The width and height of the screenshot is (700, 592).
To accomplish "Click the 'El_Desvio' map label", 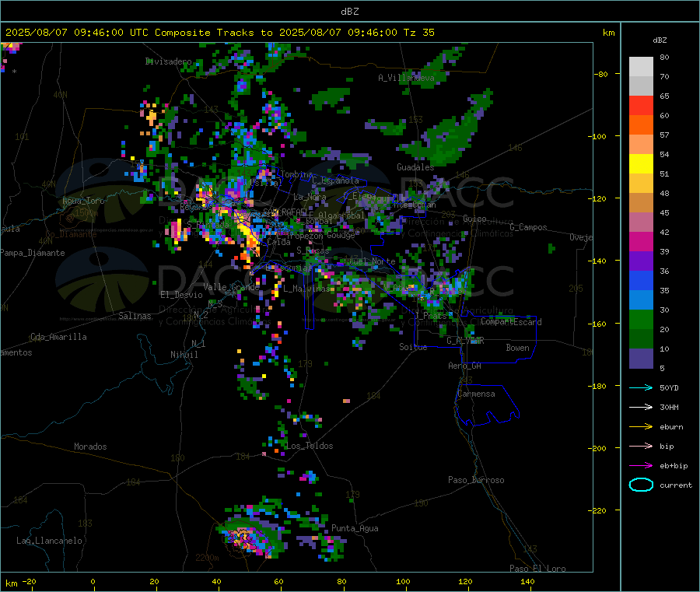I will click(x=181, y=295).
